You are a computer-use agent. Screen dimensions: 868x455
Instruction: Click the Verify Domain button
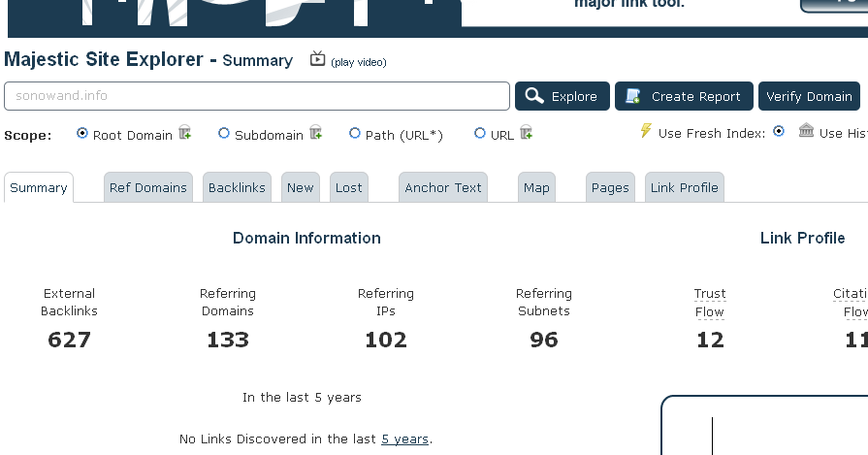(x=809, y=96)
